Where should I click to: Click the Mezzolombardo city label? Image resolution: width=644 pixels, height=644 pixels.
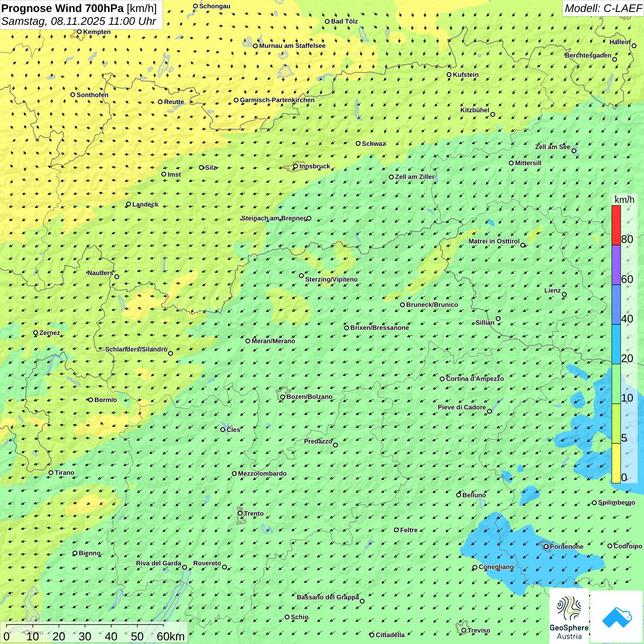coord(262,473)
